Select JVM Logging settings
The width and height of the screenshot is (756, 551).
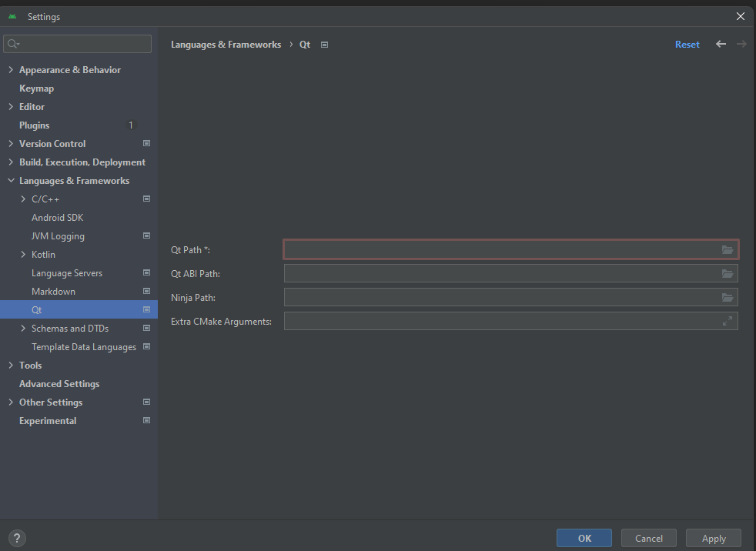click(58, 236)
